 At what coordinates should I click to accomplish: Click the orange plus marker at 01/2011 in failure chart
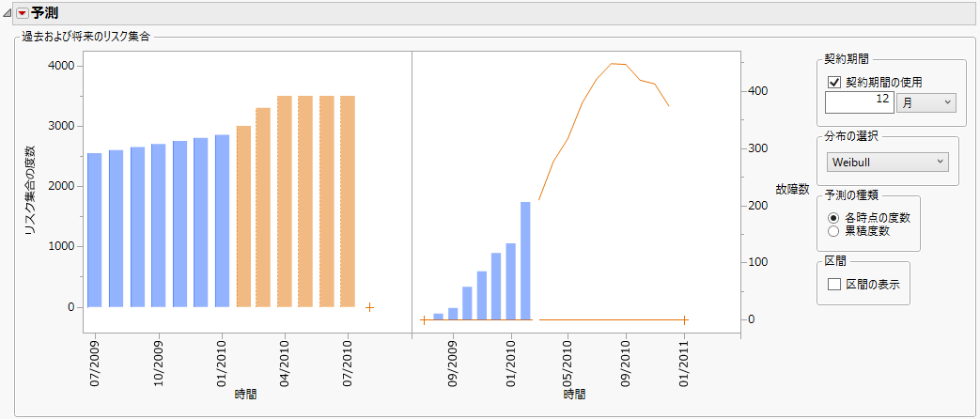pos(684,319)
